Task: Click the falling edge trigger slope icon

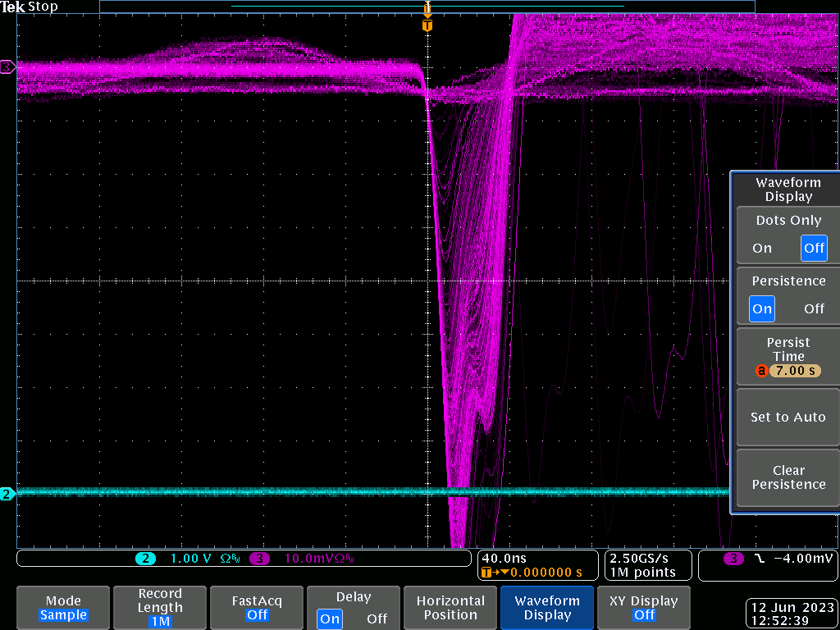Action: (759, 559)
